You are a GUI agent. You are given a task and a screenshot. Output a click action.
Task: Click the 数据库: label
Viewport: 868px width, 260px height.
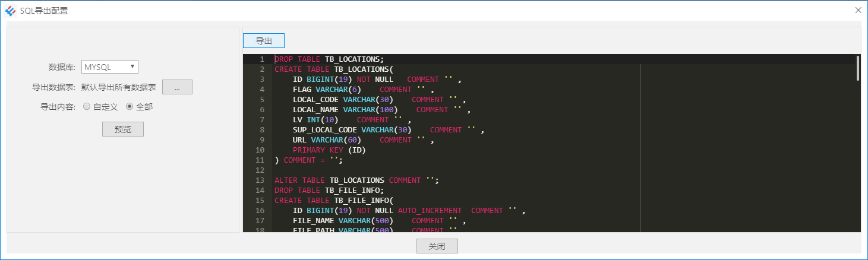coord(62,67)
